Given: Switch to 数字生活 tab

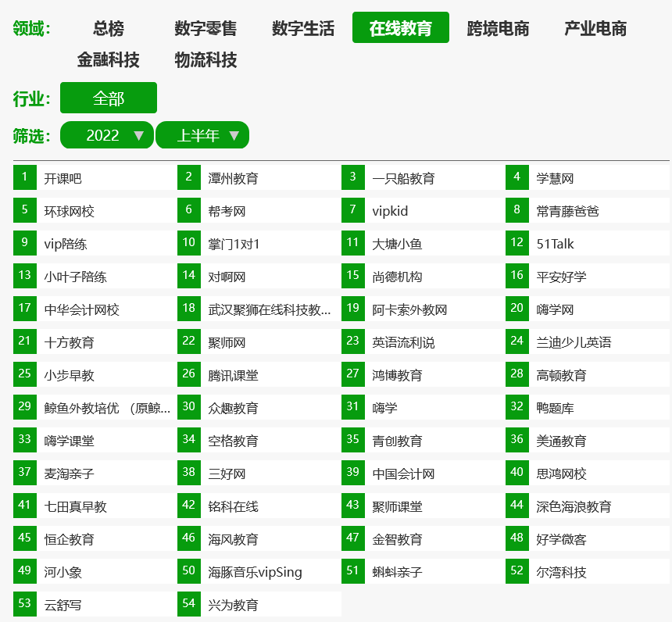Looking at the screenshot, I should 303,28.
